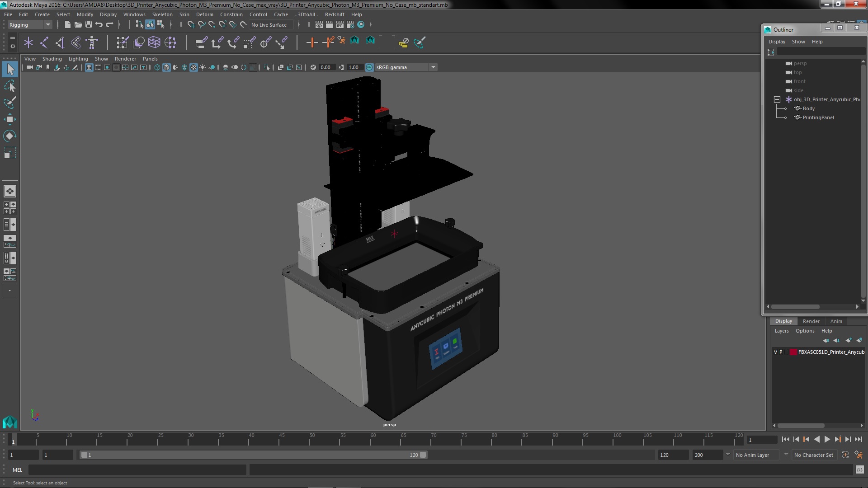868x488 pixels.
Task: Click the Undo arrow icon
Action: pos(99,25)
